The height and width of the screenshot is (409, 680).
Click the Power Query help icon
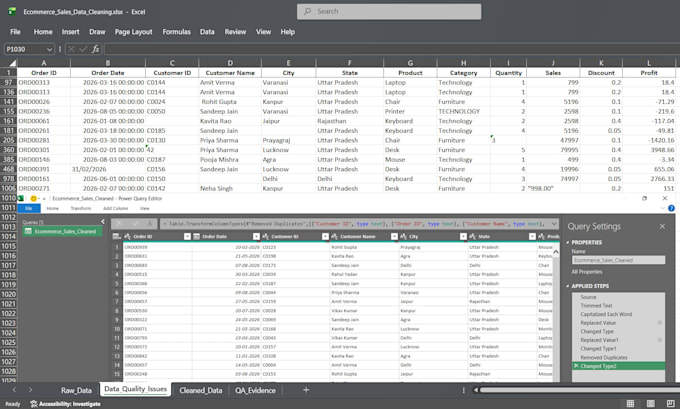(671, 209)
